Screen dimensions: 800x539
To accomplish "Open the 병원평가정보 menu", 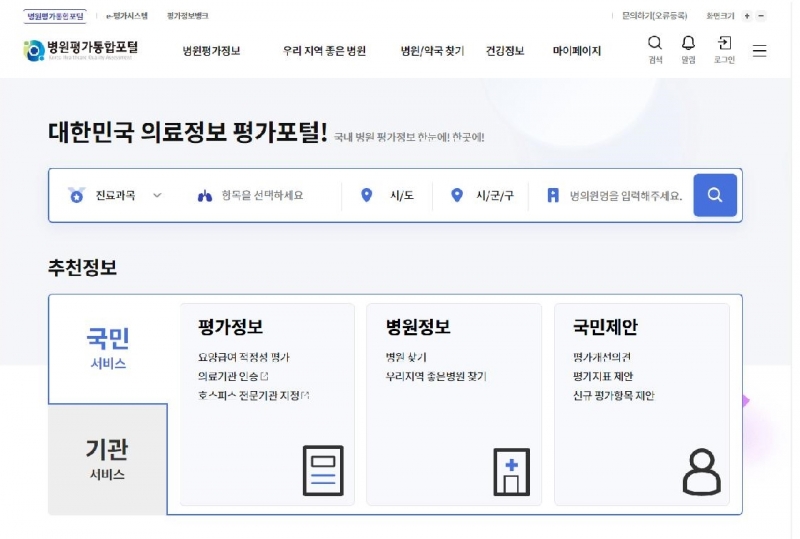I will (211, 51).
